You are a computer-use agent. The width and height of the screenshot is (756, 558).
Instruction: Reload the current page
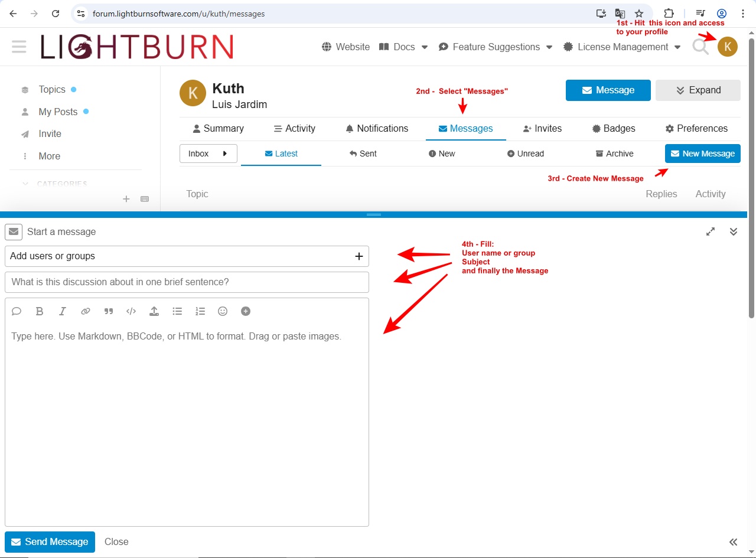55,13
